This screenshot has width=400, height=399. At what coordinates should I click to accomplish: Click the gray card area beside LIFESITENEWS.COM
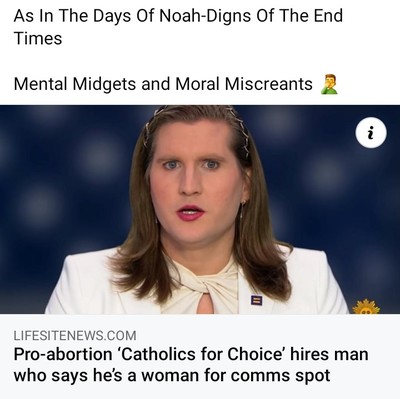tap(267, 335)
